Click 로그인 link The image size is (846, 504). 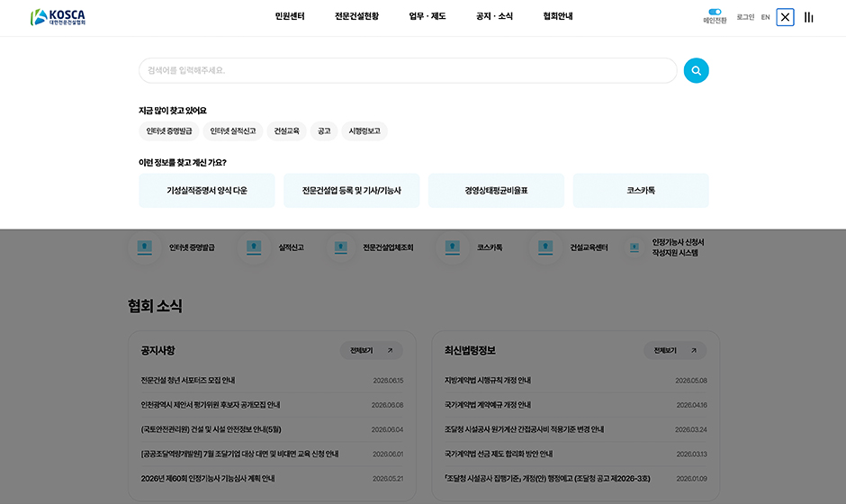tap(745, 17)
